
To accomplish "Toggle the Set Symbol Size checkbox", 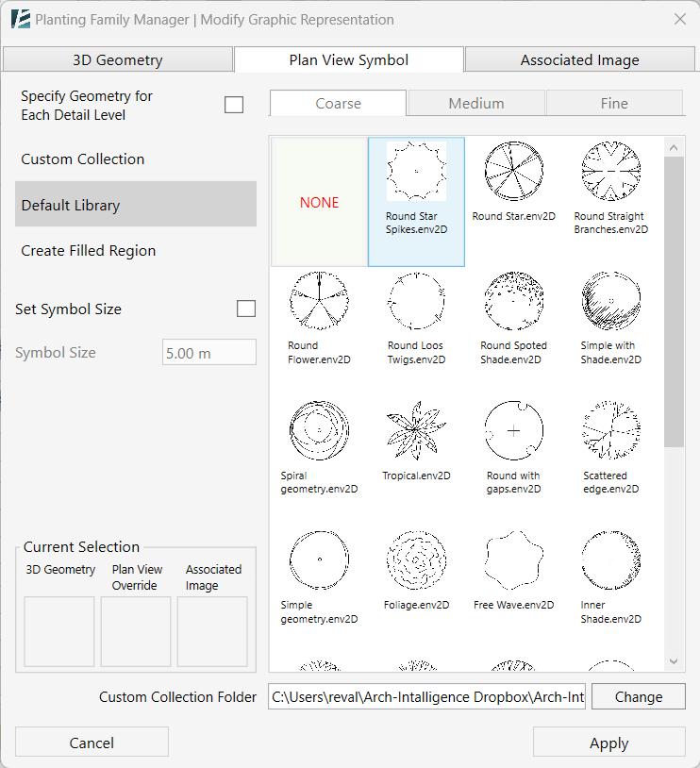I will 246,309.
